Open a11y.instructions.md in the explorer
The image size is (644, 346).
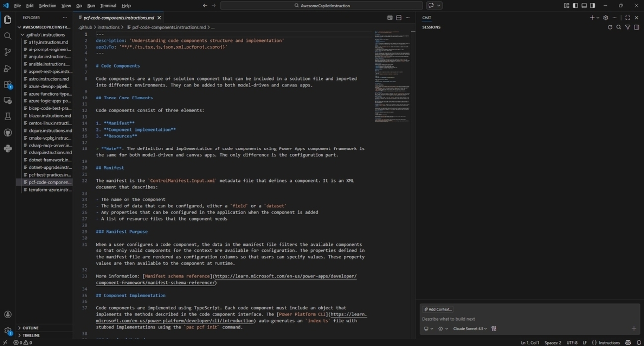click(48, 42)
